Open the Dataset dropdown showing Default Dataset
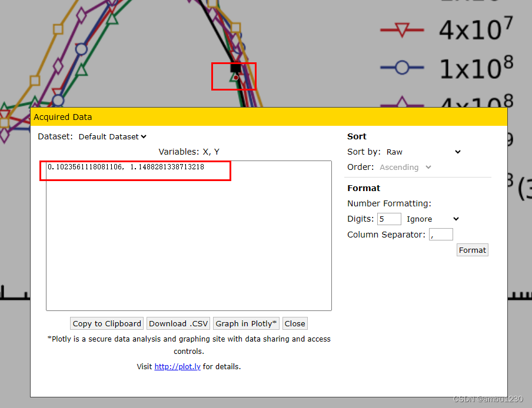The height and width of the screenshot is (408, 532). pos(112,136)
